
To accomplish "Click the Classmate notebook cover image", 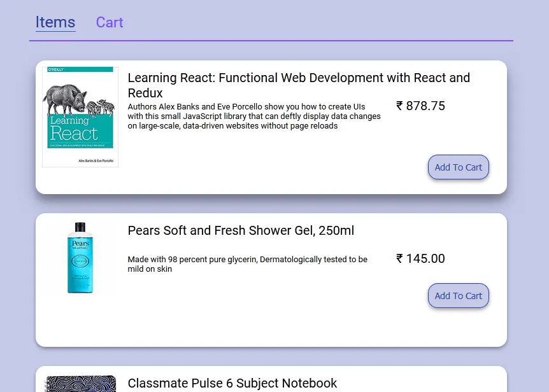I will point(80,384).
